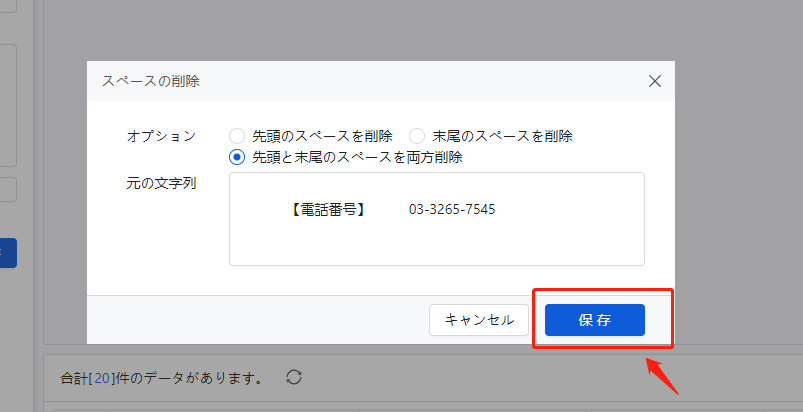Screen dimensions: 803x412
Task: Click the 元の文字列 label
Action: click(x=161, y=183)
